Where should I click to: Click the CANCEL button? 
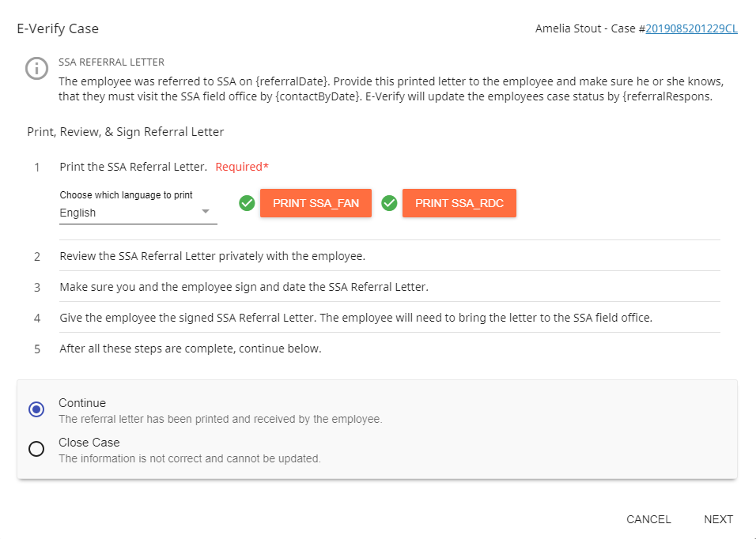tap(648, 519)
